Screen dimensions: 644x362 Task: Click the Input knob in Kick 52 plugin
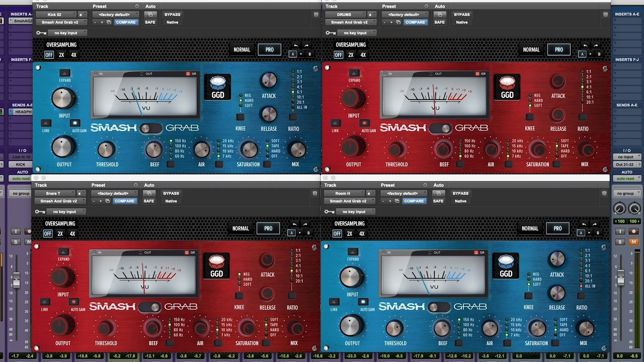point(63,98)
